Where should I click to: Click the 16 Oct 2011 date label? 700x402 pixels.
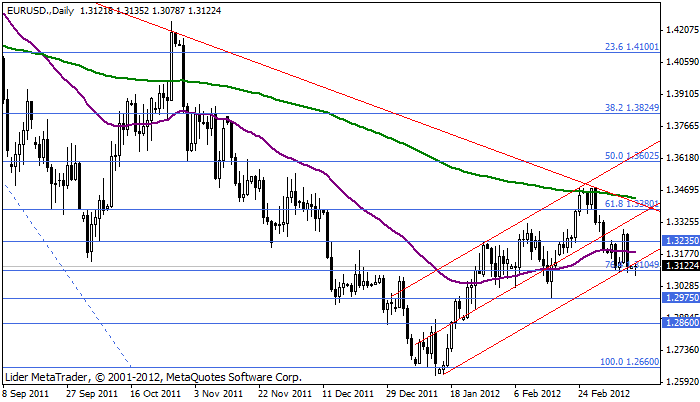pos(156,394)
